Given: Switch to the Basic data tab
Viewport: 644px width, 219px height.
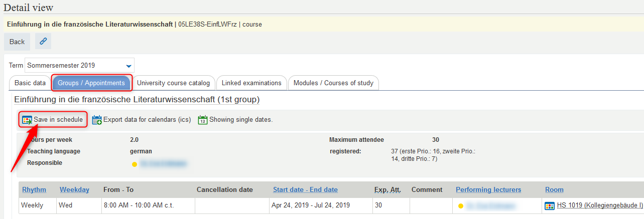Looking at the screenshot, I should click(30, 83).
